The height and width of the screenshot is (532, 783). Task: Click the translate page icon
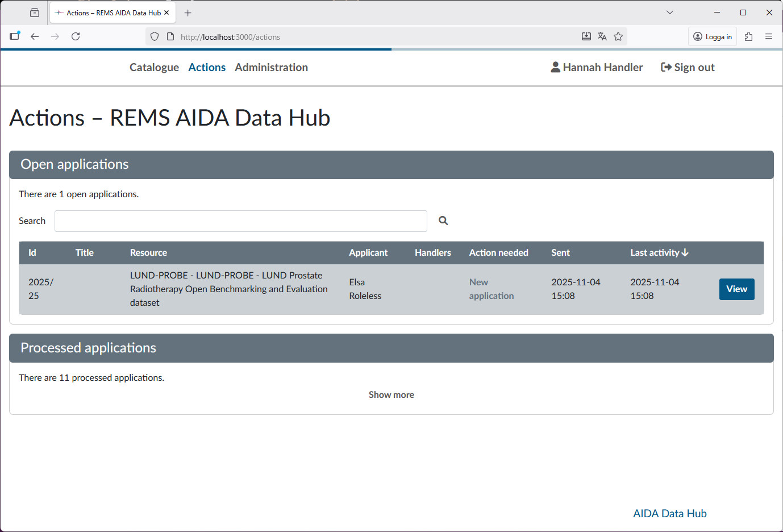coord(602,36)
